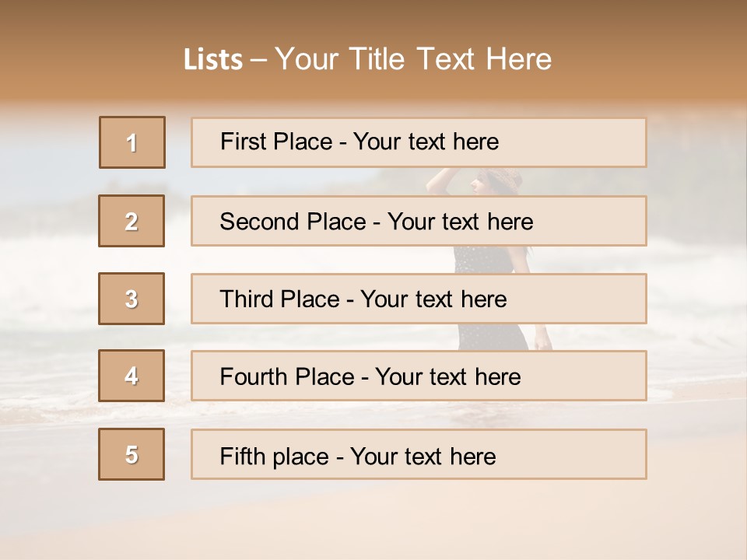Click the number 3 box
The image size is (747, 560).
(132, 299)
